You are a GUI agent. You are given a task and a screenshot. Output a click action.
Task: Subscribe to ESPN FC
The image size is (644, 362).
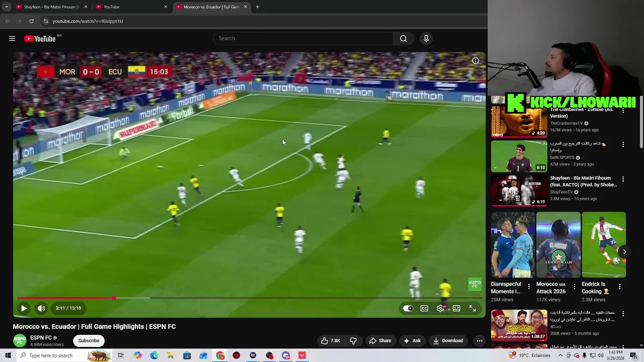(89, 340)
